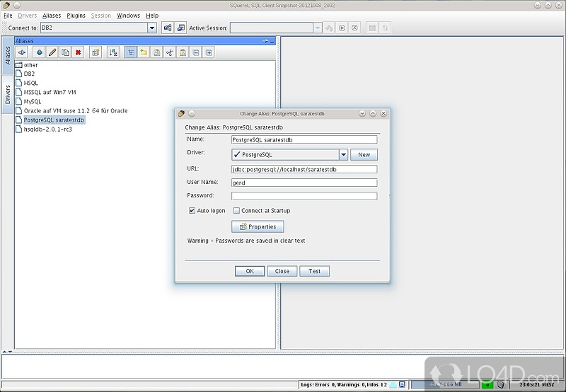Click the URL input field

304,169
